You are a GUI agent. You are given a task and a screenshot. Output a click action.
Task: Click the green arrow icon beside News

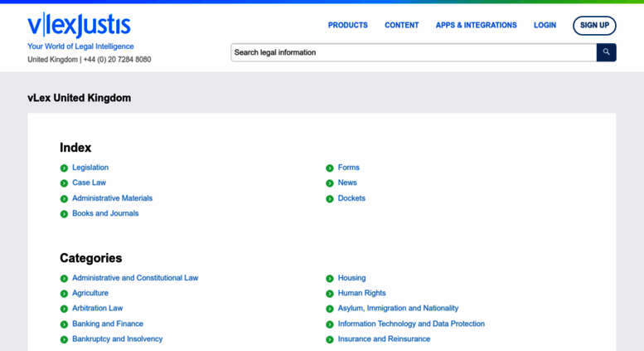(330, 183)
